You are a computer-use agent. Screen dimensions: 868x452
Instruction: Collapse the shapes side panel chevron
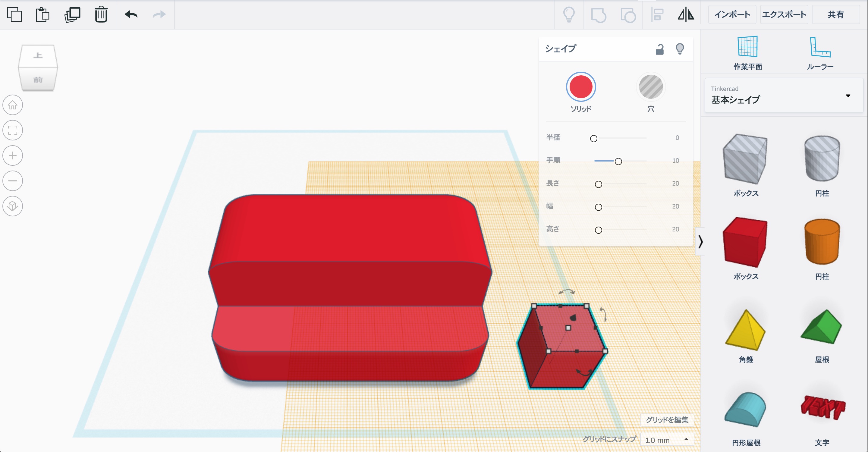tap(700, 241)
